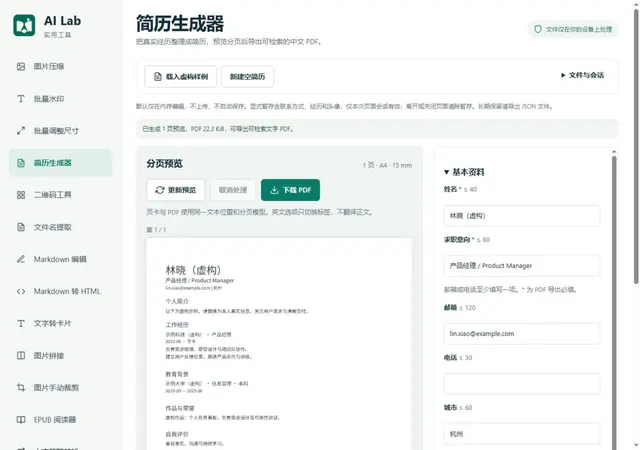Click the Markdown 转 HTML code icon
The height and width of the screenshot is (450, 640).
(21, 291)
